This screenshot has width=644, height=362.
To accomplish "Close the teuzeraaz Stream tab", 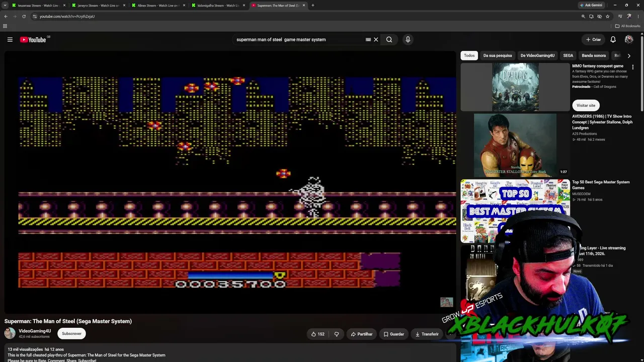I will [64, 6].
